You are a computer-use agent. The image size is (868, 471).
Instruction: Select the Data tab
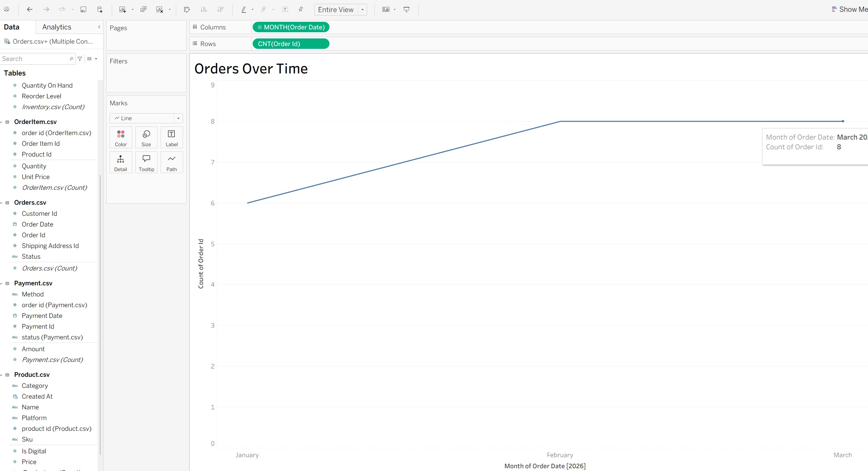[x=12, y=27]
